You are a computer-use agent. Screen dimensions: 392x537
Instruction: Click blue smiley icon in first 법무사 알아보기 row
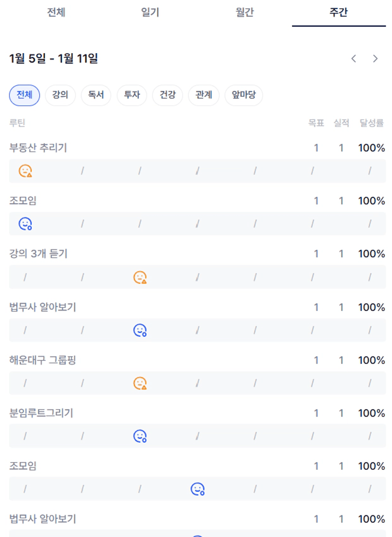[x=140, y=330]
